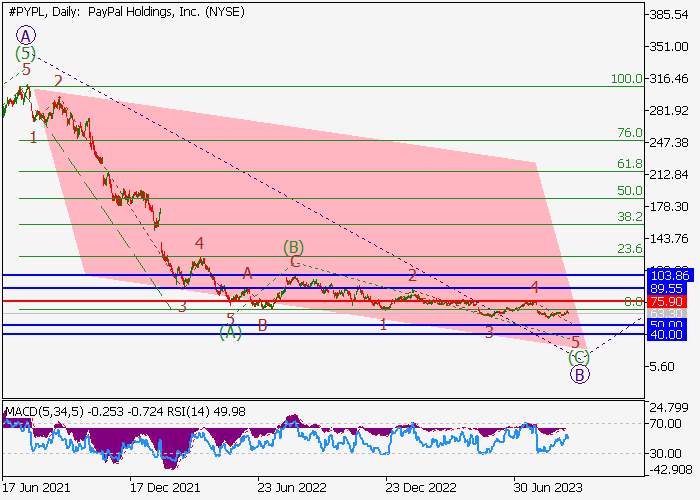Viewport: 700px width, 500px height.
Task: Click the 281.92 price axis label
Action: tap(669, 111)
